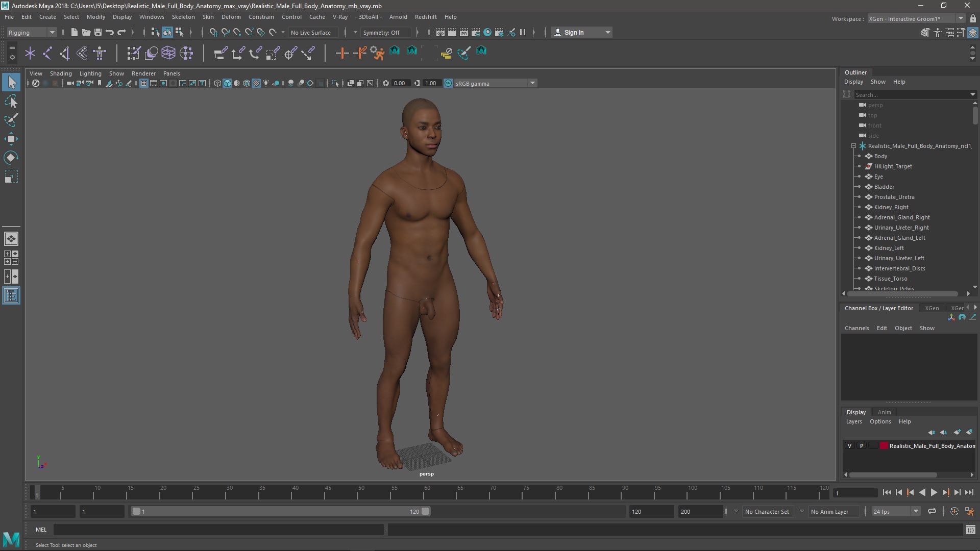Click the Create Locator shelf icon
This screenshot has width=980, height=551.
30,53
